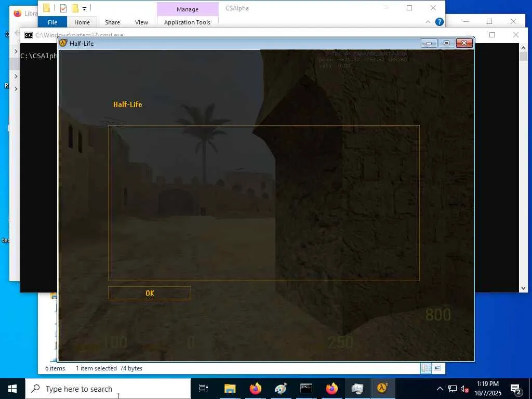Image resolution: width=532 pixels, height=399 pixels.
Task: Click '1 item selected 74 bytes' status text
Action: [x=109, y=368]
